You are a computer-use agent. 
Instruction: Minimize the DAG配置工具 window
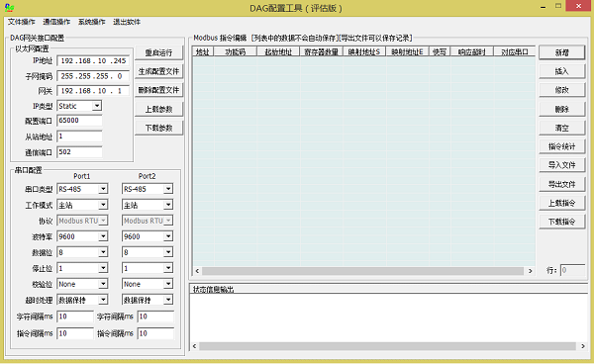543,7
